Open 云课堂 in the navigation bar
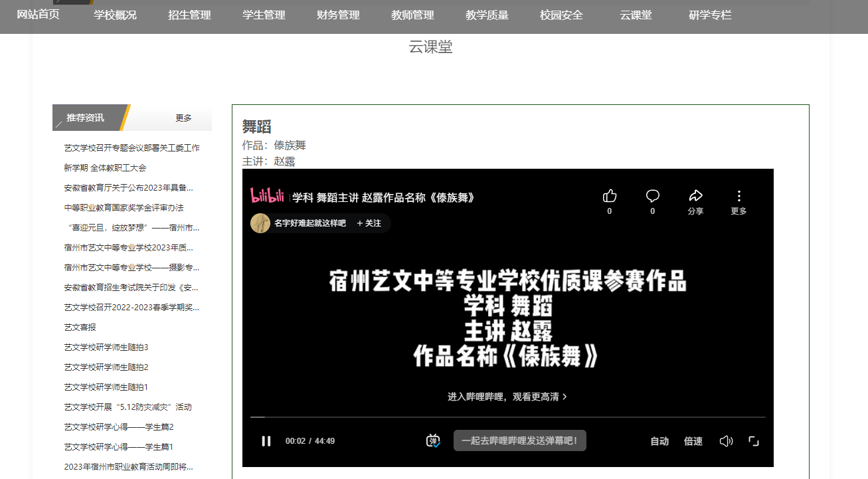868x479 pixels. point(636,15)
